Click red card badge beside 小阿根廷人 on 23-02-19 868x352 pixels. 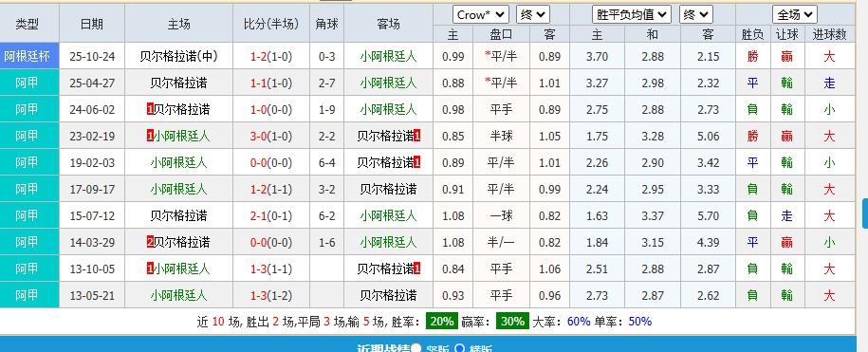coord(150,137)
